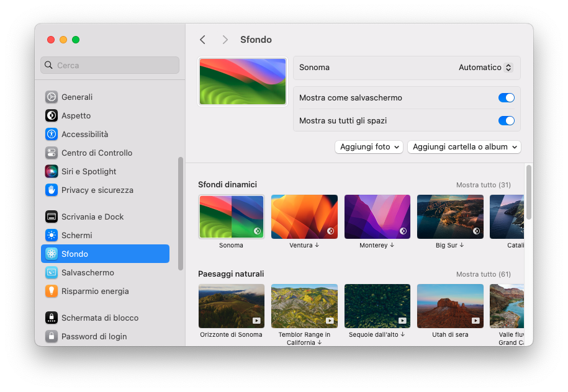Image resolution: width=568 pixels, height=392 pixels.
Task: Open Salvaschermo in the sidebar
Action: click(x=87, y=272)
